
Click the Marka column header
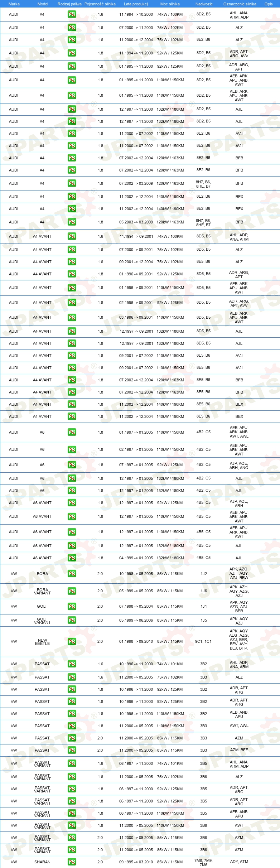click(14, 4)
